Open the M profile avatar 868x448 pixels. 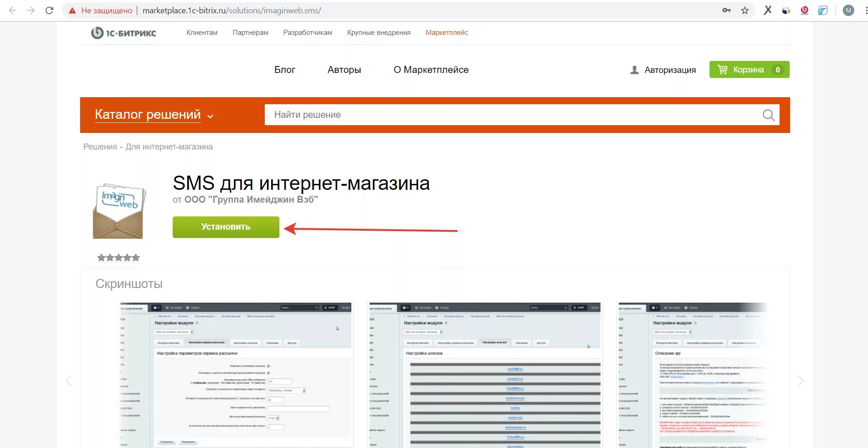tap(848, 10)
